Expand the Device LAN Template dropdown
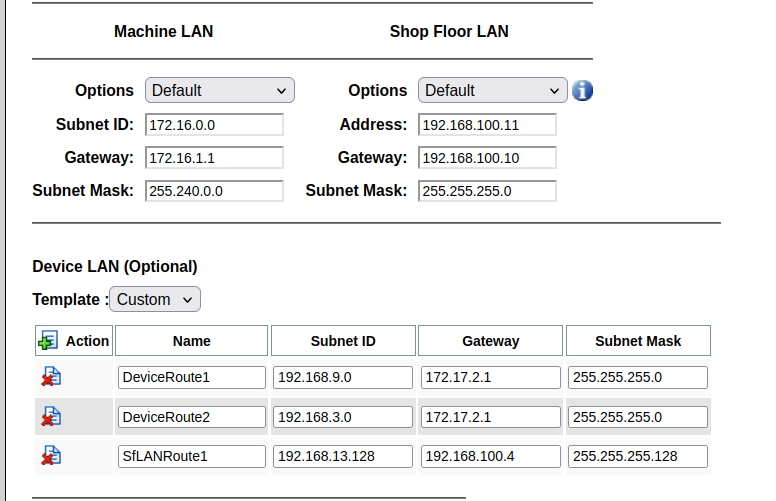776x501 pixels. [x=155, y=299]
